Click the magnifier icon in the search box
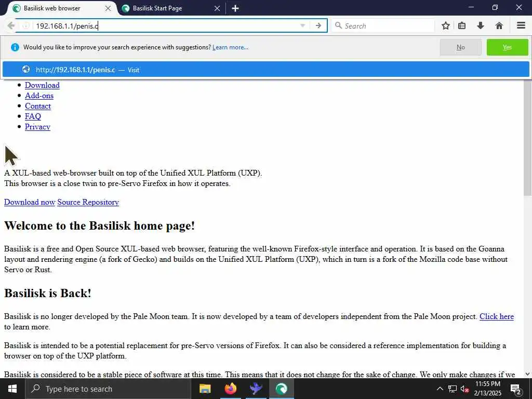532x399 pixels. [338, 25]
